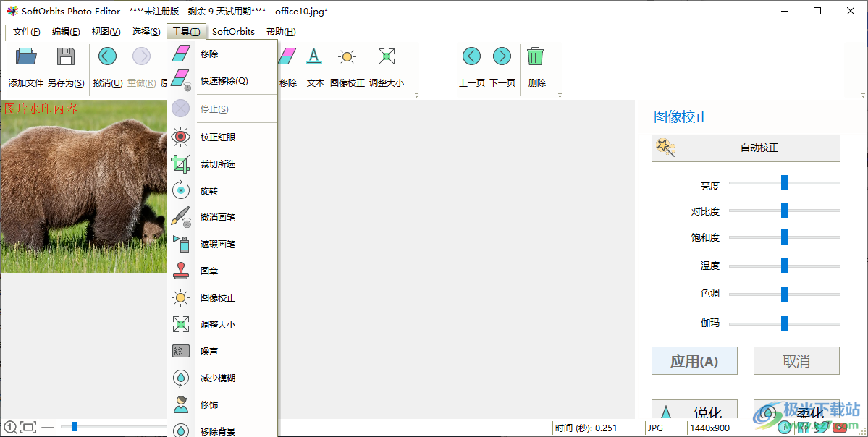Click the 遮瑕画笔 concealer brush icon
868x437 pixels.
tap(181, 244)
